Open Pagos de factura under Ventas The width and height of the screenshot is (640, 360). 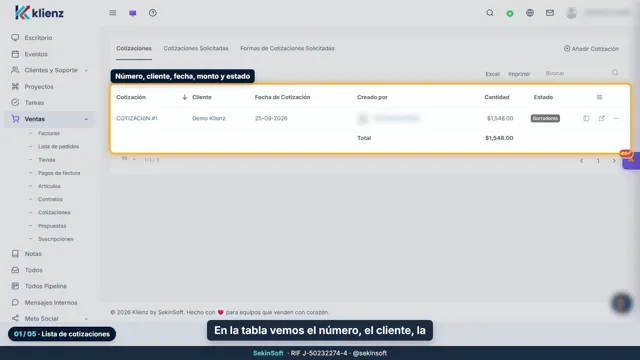[x=59, y=173]
